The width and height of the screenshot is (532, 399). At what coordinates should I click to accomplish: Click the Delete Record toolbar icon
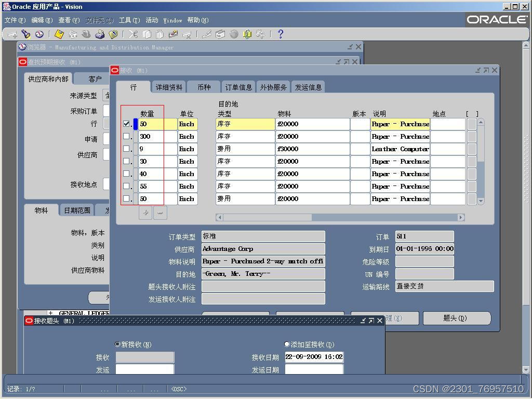coord(187,34)
